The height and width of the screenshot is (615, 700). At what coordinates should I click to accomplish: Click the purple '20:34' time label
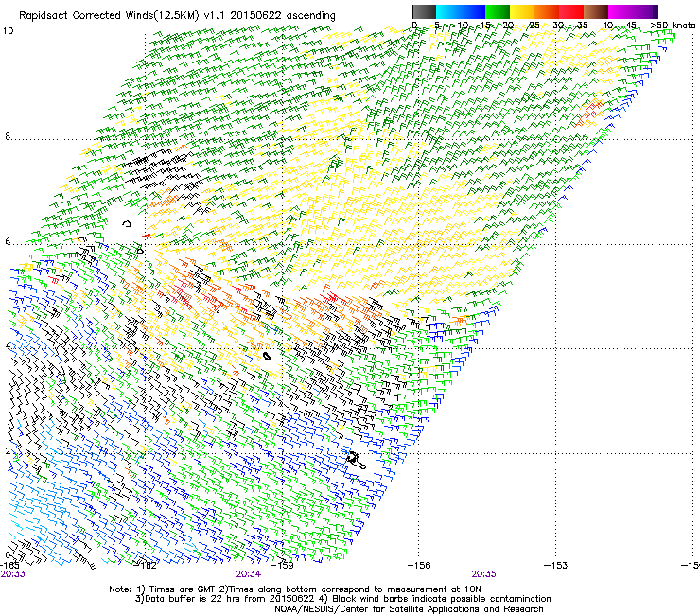click(x=248, y=574)
